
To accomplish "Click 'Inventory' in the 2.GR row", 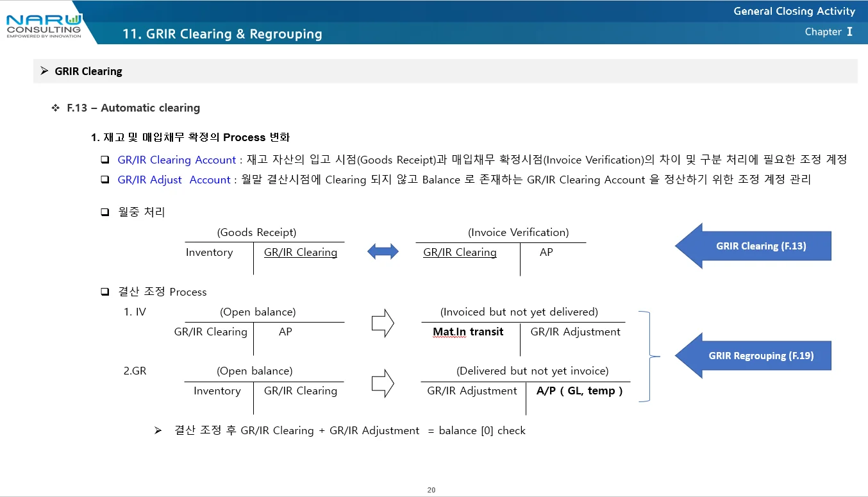I will coord(217,391).
